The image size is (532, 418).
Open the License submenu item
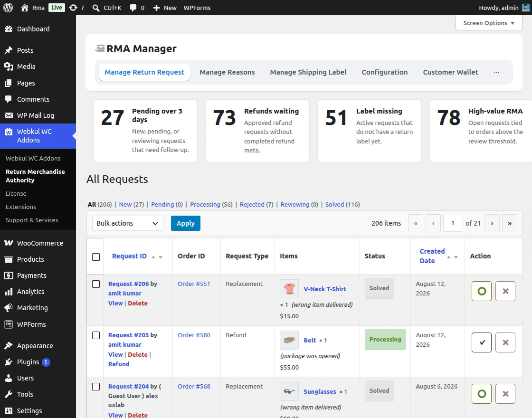coord(16,193)
